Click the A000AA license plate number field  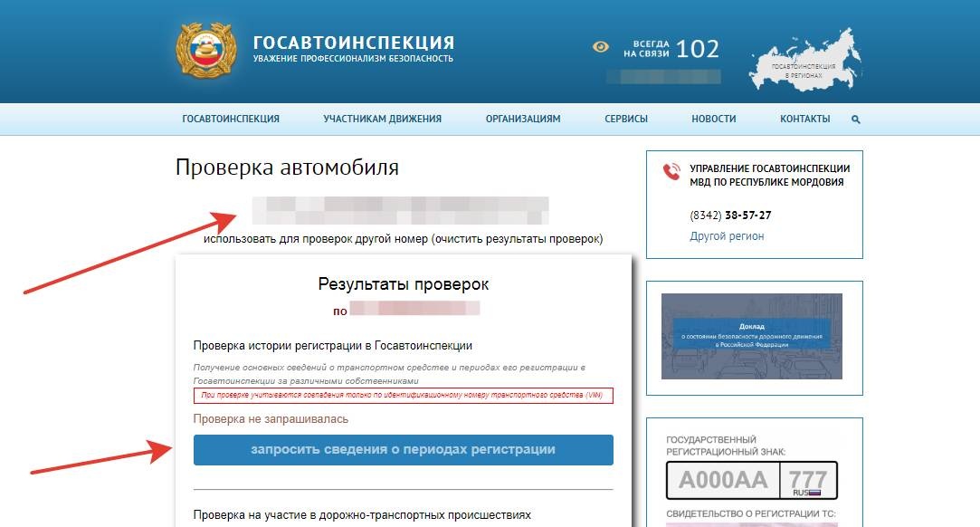point(723,480)
